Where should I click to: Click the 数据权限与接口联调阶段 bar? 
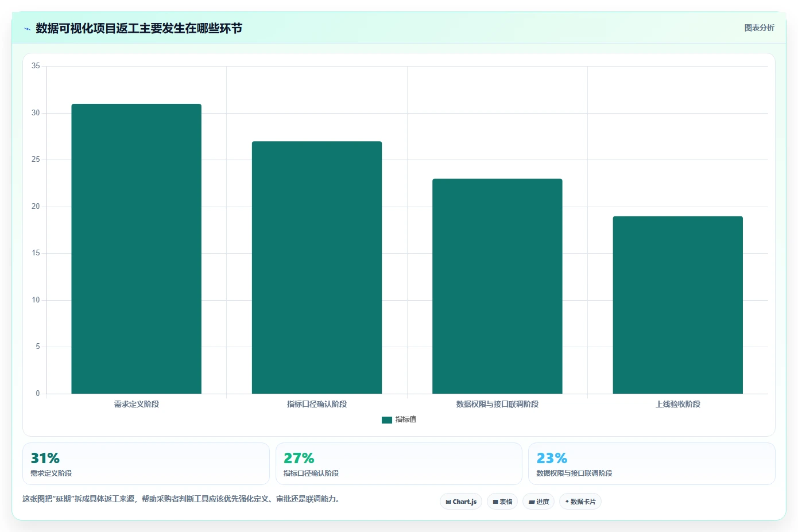[x=497, y=286]
